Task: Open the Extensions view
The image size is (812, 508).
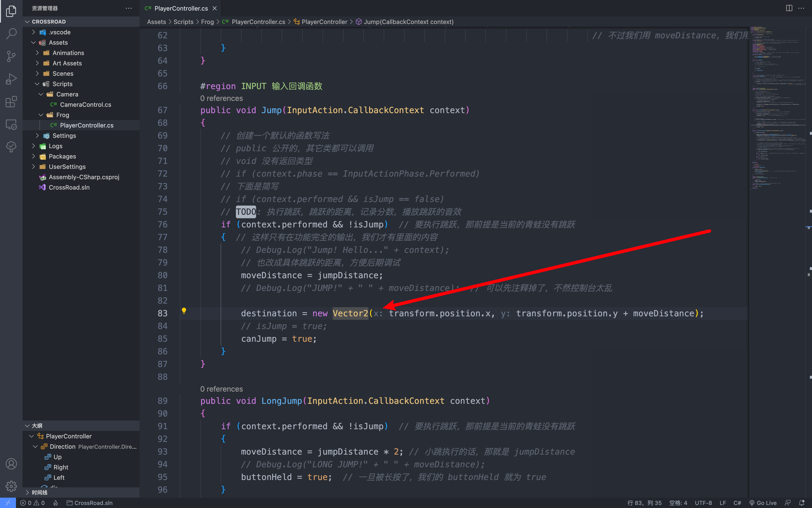Action: pos(11,101)
